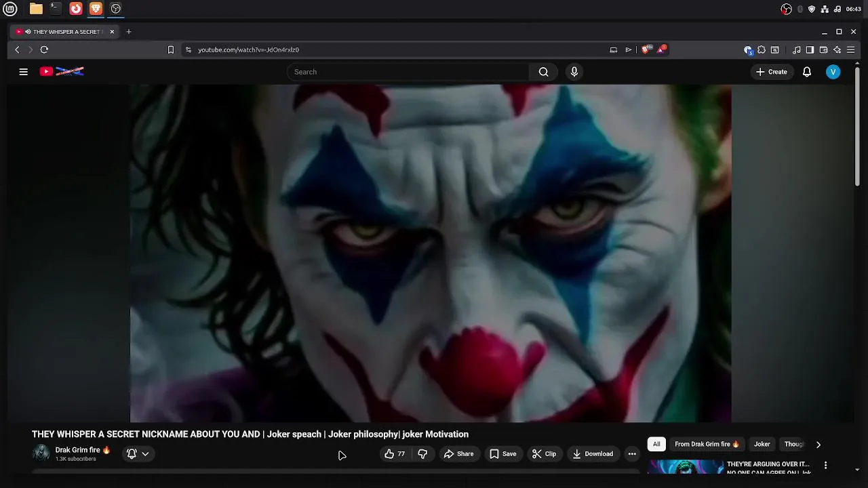Open Leo AI sparkle icon
Screen dimensions: 868x488
(837, 49)
